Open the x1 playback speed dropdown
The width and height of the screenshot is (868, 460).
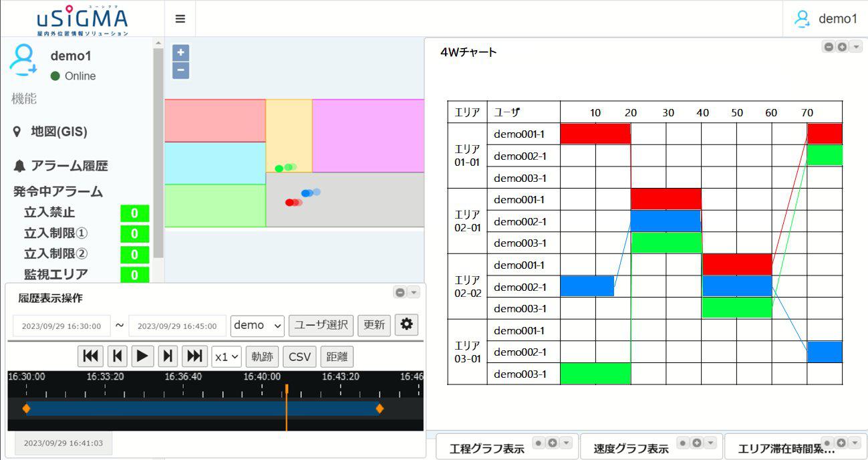pos(227,357)
